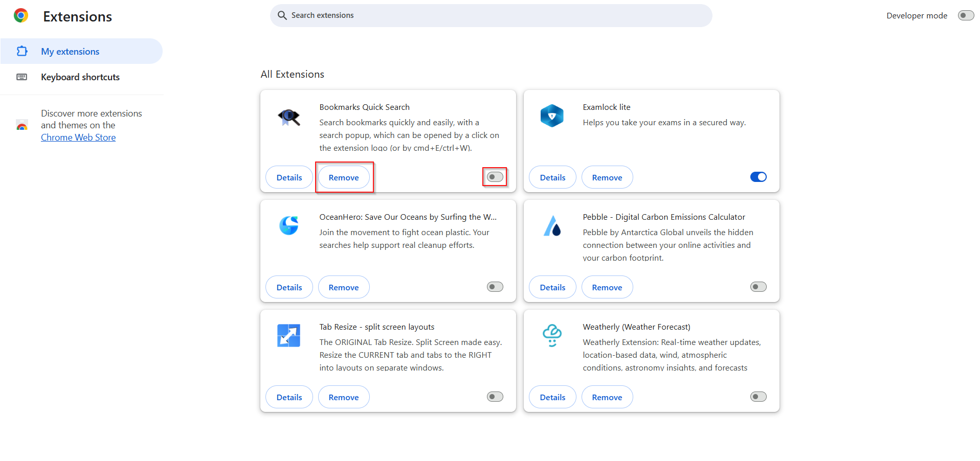Toggle on the Weatherly extension
This screenshot has height=461, width=980.
pyautogui.click(x=758, y=397)
